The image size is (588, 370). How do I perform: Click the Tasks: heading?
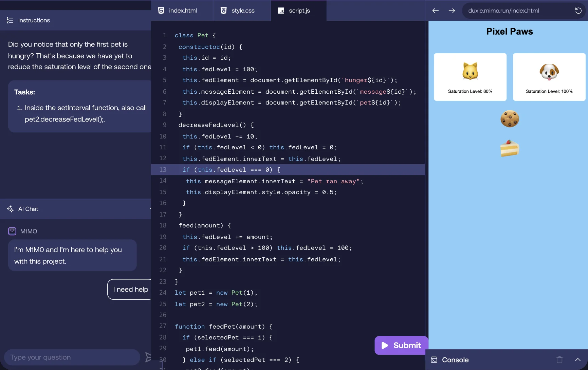coord(24,92)
